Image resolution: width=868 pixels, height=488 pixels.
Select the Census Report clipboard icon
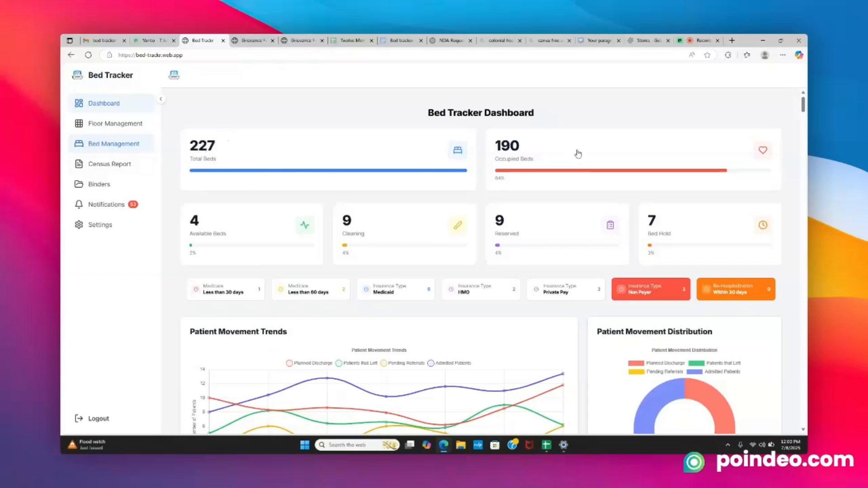(79, 164)
